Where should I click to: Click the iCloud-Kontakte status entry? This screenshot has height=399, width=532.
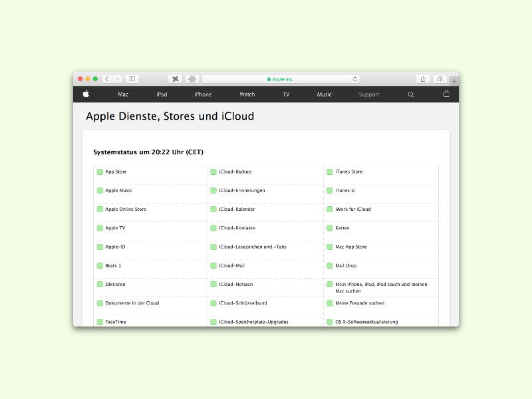(237, 228)
